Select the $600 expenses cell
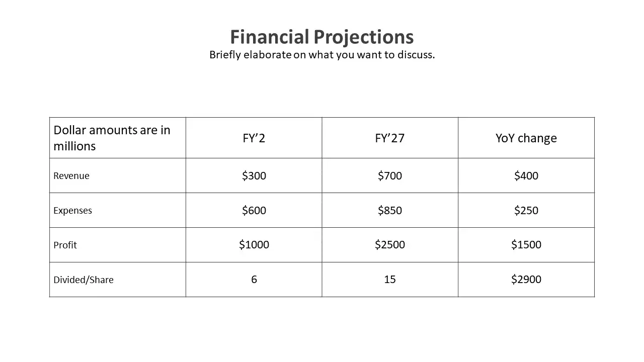 pos(254,210)
